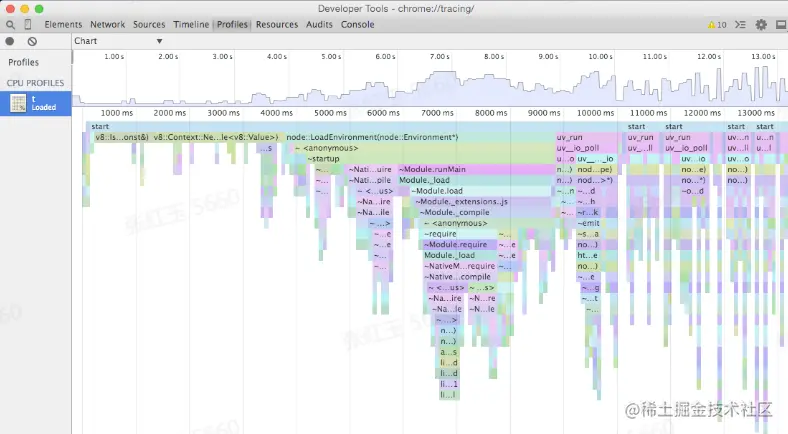Click the ~Module._extensions..js bar
Image resolution: width=788 pixels, height=434 pixels.
coord(482,201)
